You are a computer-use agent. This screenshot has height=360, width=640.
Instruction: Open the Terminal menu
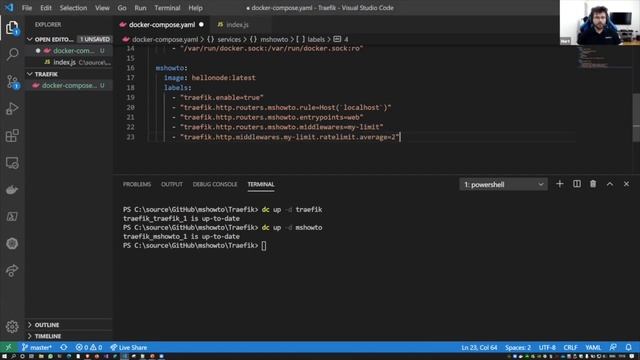pos(167,8)
